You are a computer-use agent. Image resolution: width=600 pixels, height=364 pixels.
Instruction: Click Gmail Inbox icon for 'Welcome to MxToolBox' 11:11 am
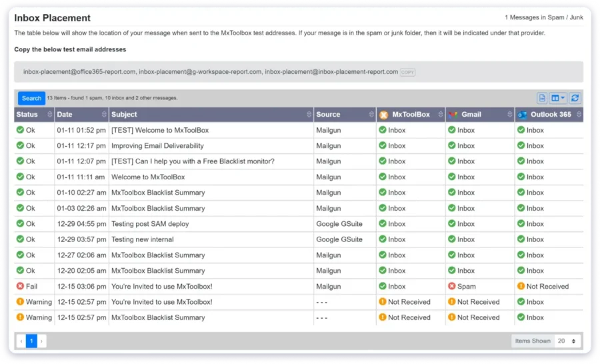[x=452, y=177]
